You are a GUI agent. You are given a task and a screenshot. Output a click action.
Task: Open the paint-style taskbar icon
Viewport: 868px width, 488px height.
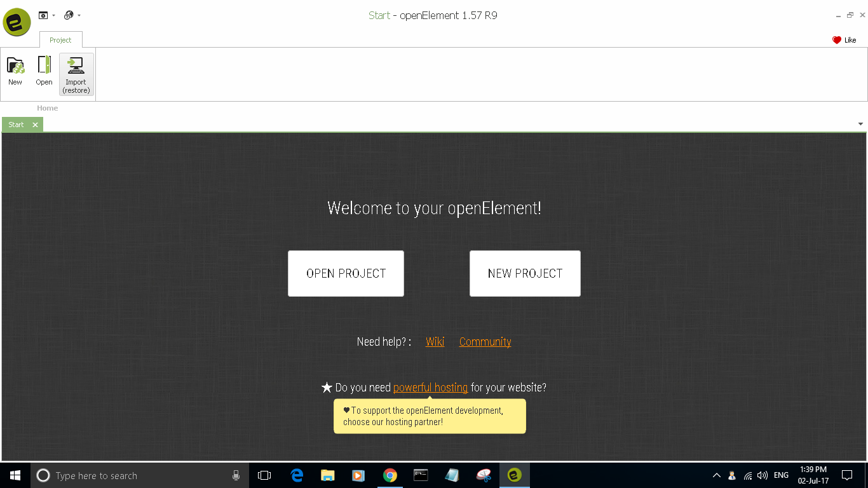click(483, 475)
